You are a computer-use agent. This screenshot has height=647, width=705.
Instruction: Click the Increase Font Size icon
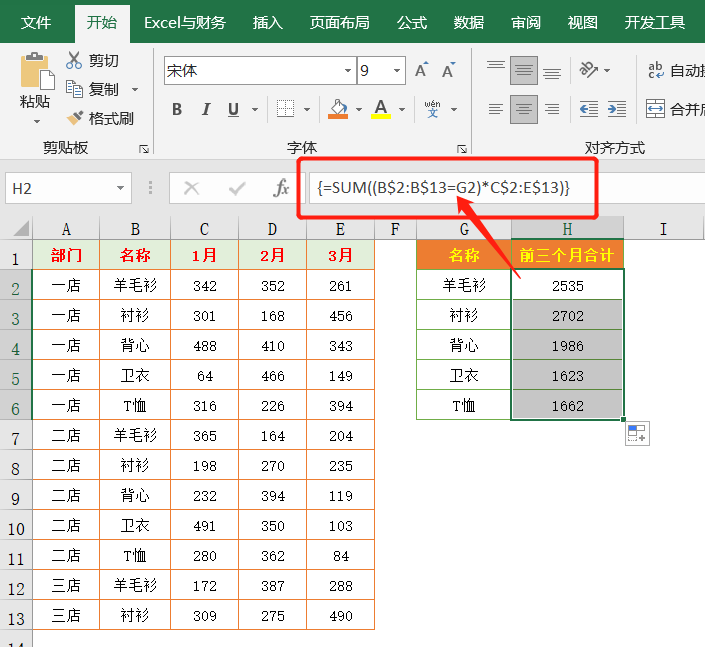422,70
